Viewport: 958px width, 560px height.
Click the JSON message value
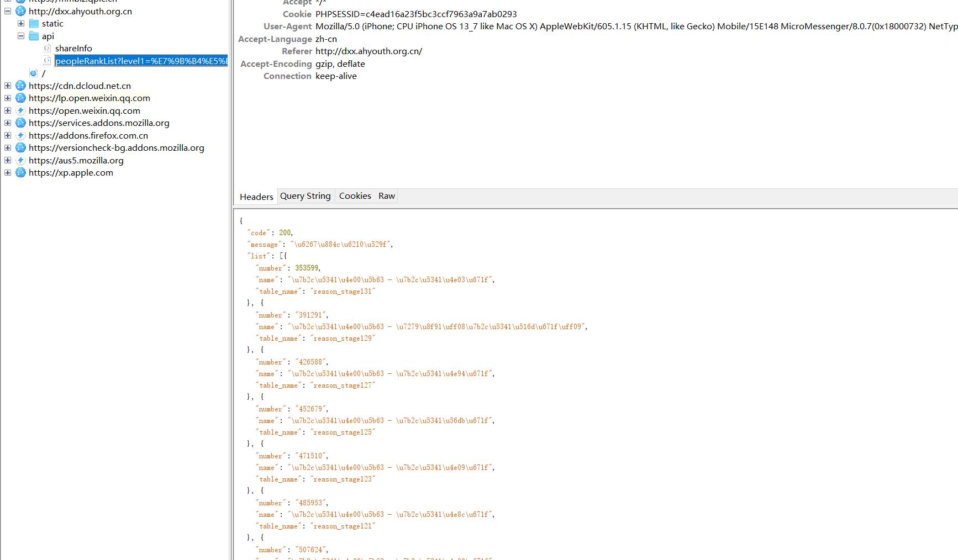pos(340,244)
